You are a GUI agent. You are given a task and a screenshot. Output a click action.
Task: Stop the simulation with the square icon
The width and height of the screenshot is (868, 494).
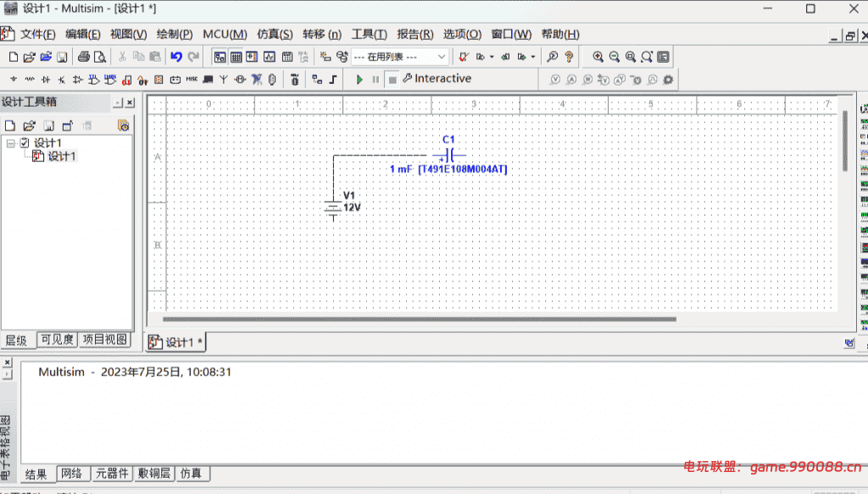pyautogui.click(x=392, y=79)
